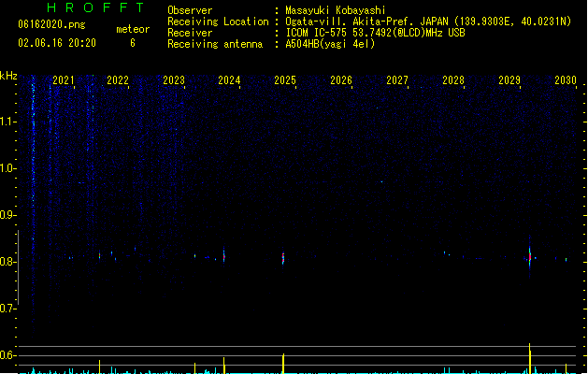Click the observer name Masayuki Kobayashi

tap(336, 10)
